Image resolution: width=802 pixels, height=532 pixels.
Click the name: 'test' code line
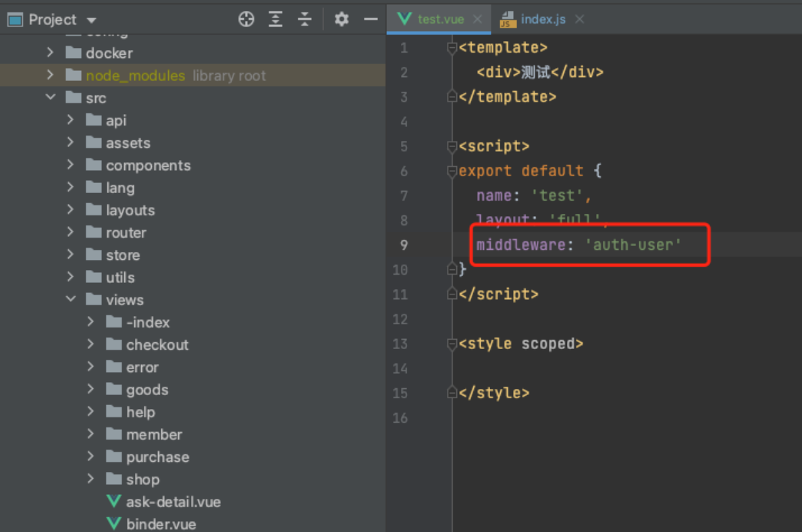[533, 195]
